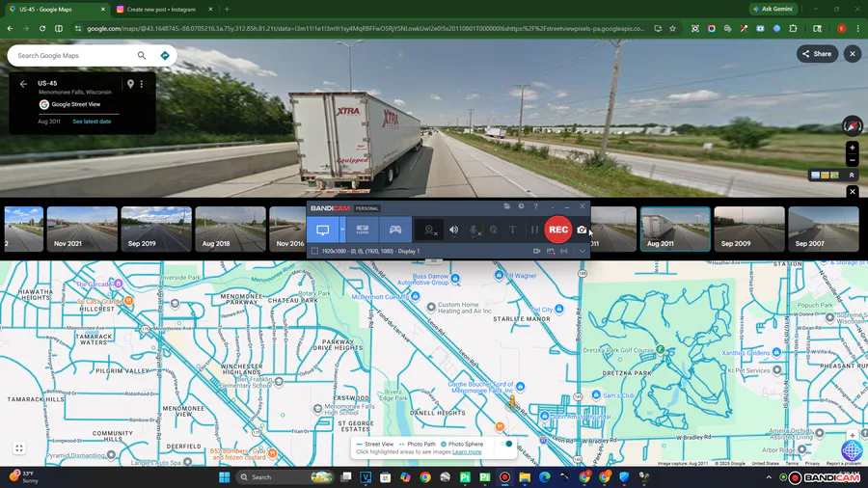The width and height of the screenshot is (868, 488).
Task: Zoom in Street View with plus button
Action: pos(853,148)
